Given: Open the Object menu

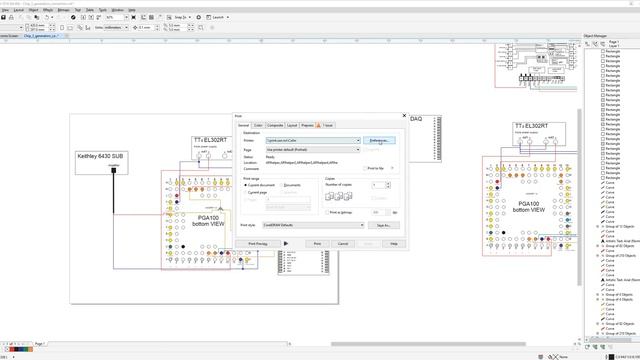Looking at the screenshot, I should pos(33,10).
